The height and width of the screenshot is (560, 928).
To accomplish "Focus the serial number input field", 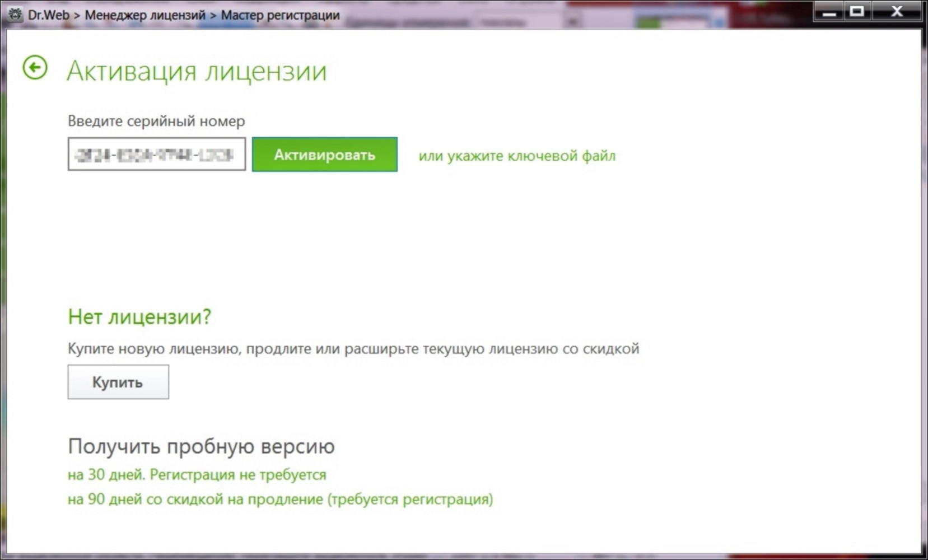I will tap(157, 154).
